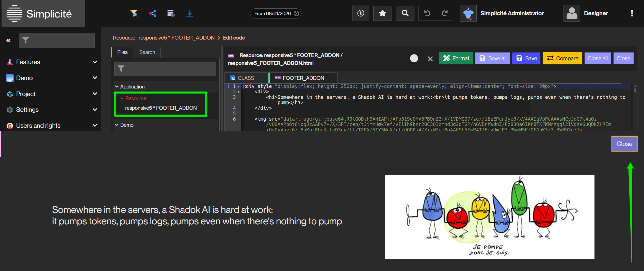The height and width of the screenshot is (271, 644).
Task: Open the Designer user profile icon
Action: 572,13
